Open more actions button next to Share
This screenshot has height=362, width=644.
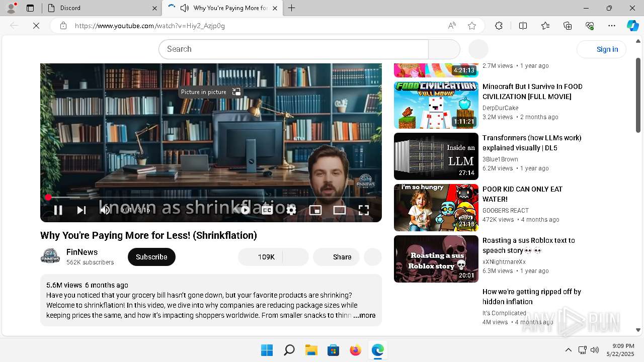tap(373, 257)
